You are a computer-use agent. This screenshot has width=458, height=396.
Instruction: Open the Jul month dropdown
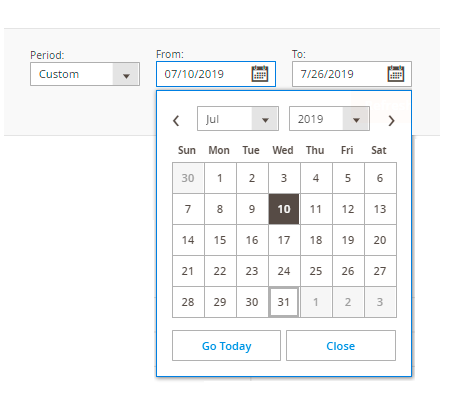238,119
